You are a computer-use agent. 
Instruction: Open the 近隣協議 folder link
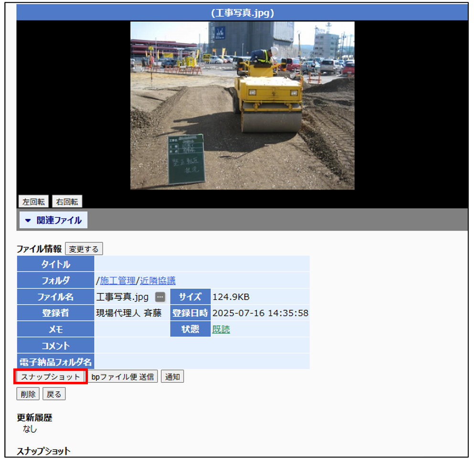pyautogui.click(x=158, y=281)
